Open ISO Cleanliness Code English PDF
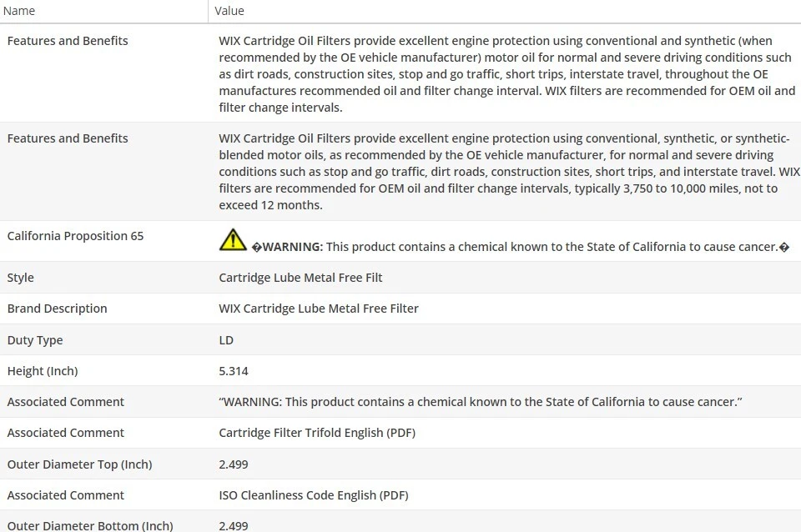801x532 pixels. click(x=314, y=495)
